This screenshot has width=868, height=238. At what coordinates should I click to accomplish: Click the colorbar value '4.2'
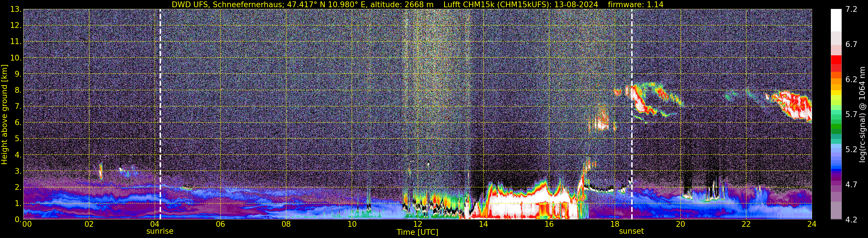click(851, 220)
